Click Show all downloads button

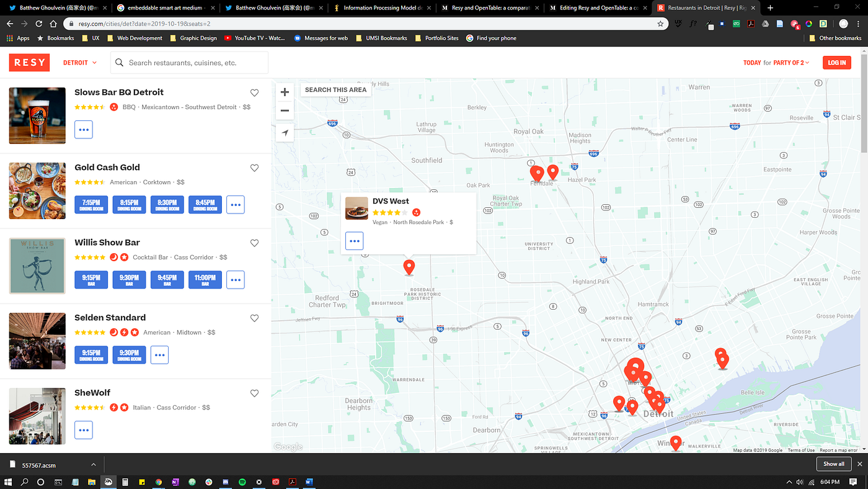(833, 464)
